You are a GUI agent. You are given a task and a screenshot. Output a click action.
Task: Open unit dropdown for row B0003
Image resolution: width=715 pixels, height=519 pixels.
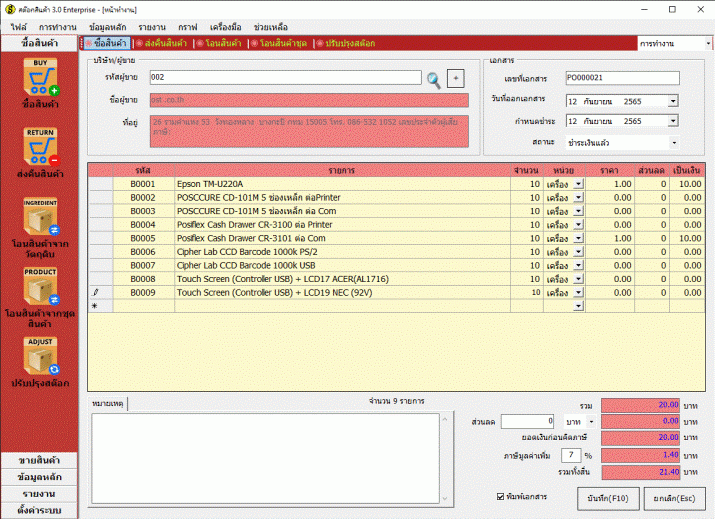578,211
